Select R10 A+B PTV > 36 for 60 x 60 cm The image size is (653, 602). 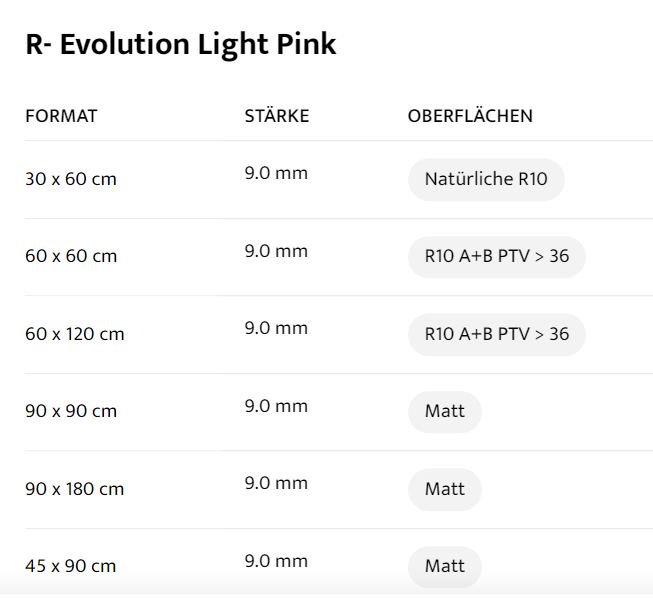496,257
